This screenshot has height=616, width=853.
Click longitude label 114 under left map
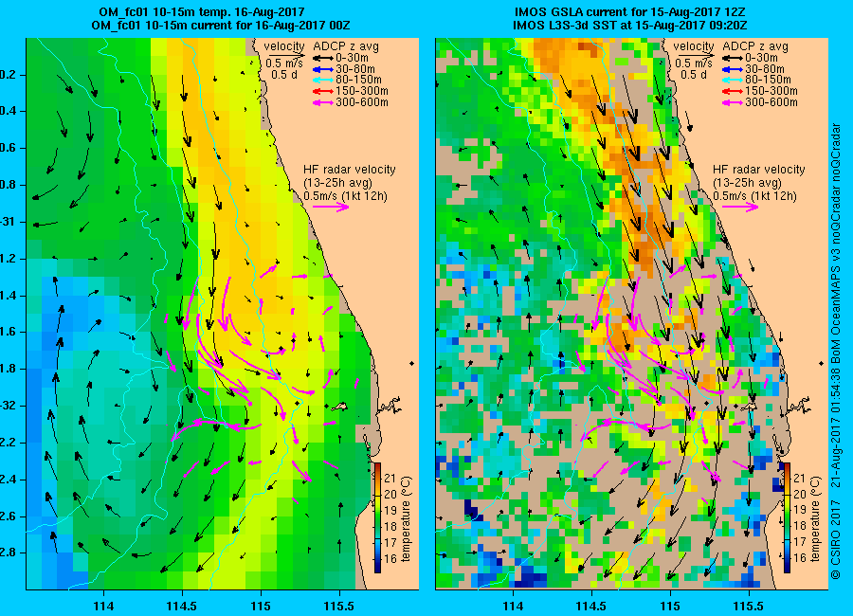(x=104, y=606)
